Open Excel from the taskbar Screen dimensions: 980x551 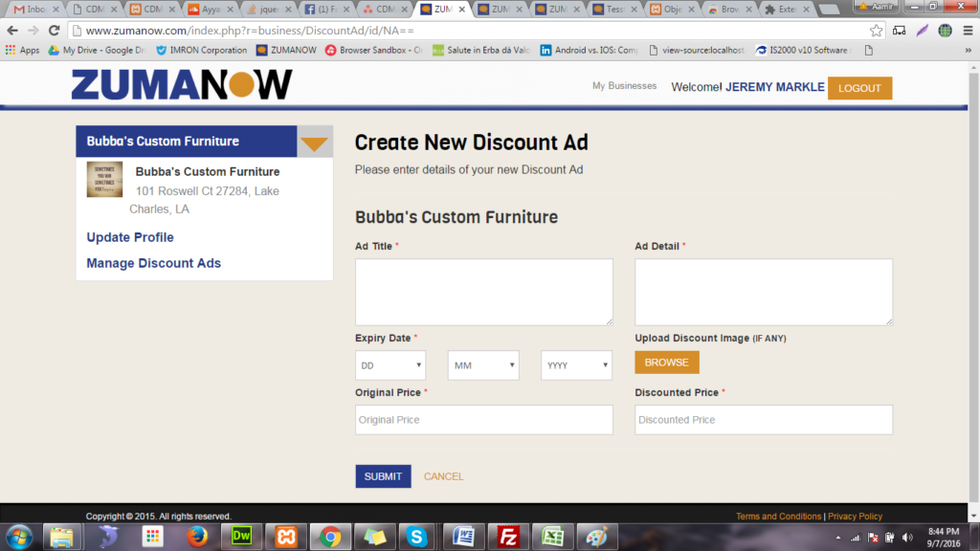point(552,537)
